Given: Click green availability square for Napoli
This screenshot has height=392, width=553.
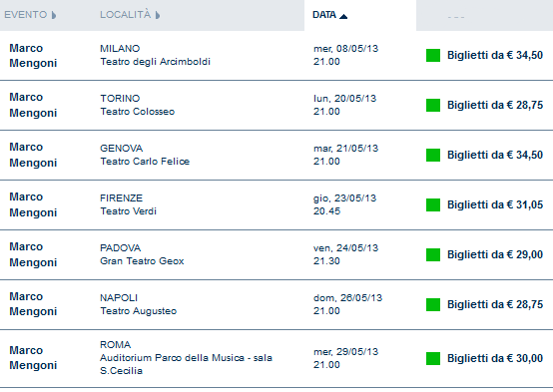Looking at the screenshot, I should (433, 304).
